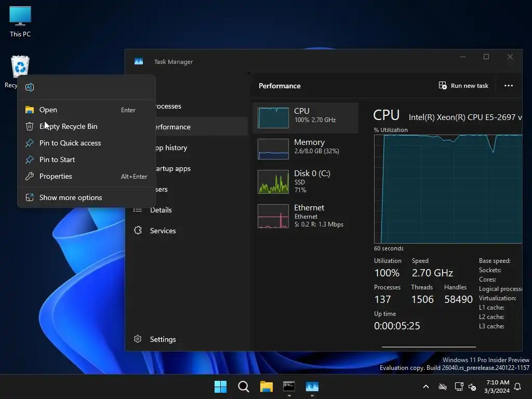Click the trash can icon beside Empty Recycle Bin
Image resolution: width=532 pixels, height=399 pixels.
(x=30, y=126)
